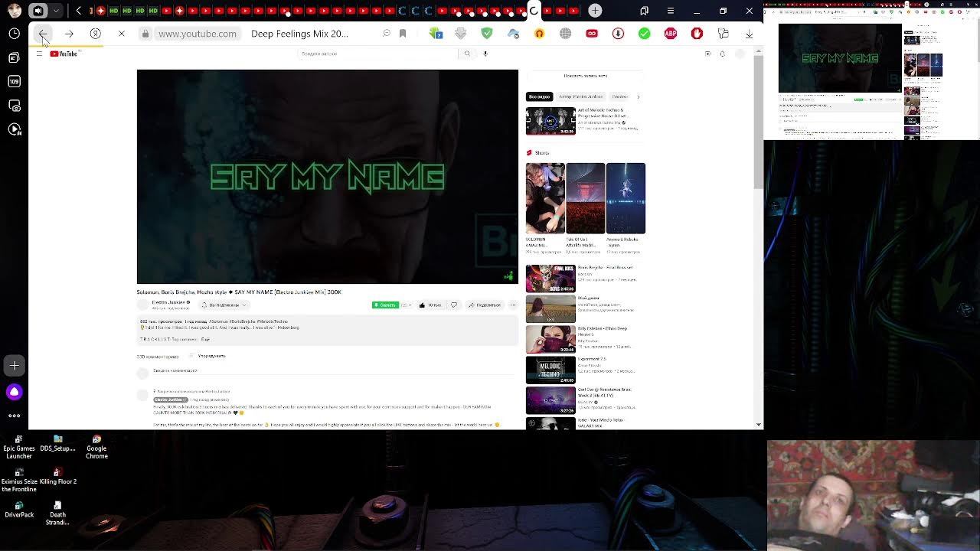Open the browser hamburger menu in the title bar
This screenshot has width=980, height=551.
(670, 11)
